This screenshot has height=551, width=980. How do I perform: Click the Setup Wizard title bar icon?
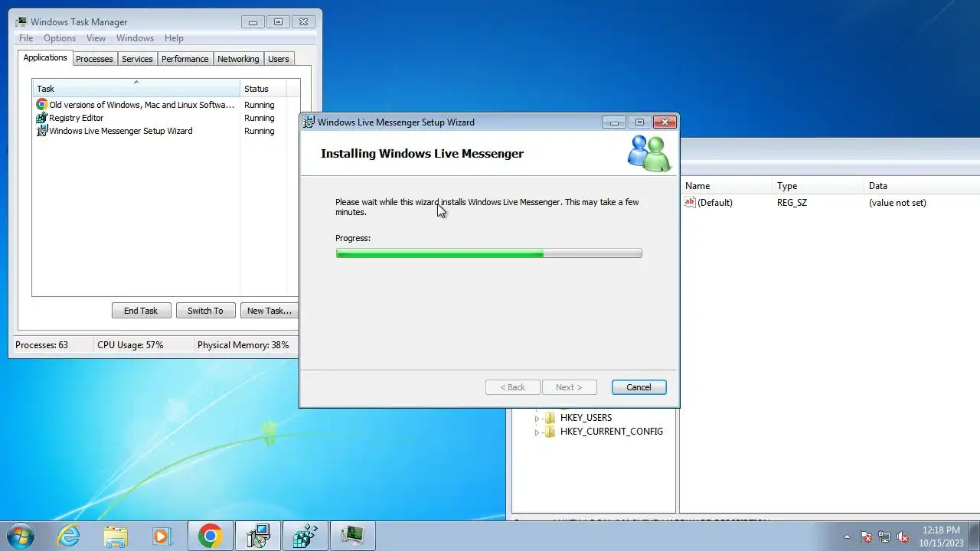pyautogui.click(x=309, y=122)
